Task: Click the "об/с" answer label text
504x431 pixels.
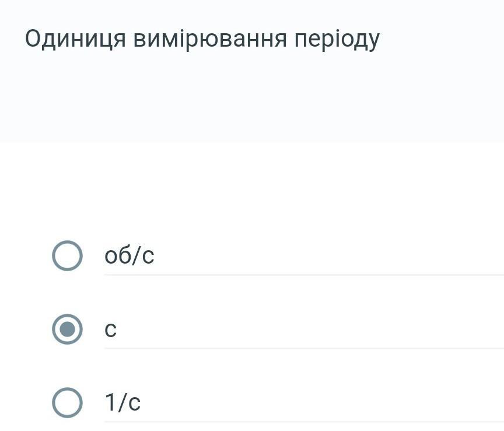Action: coord(129,255)
